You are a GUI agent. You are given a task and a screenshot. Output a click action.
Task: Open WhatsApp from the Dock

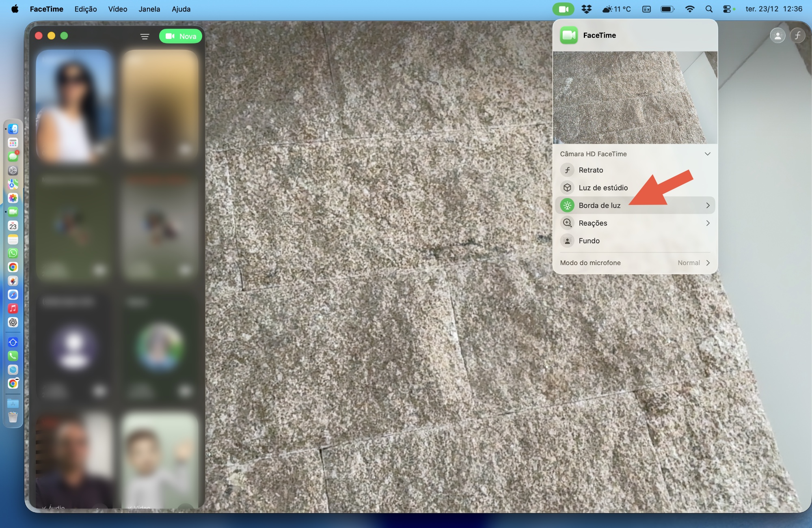coord(13,253)
